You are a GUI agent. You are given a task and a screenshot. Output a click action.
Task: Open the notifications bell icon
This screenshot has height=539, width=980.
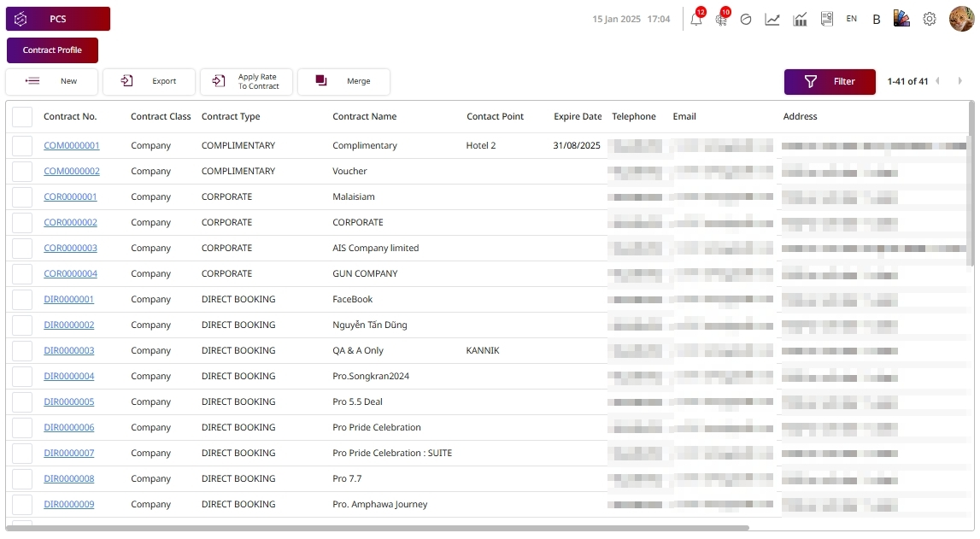click(x=696, y=20)
